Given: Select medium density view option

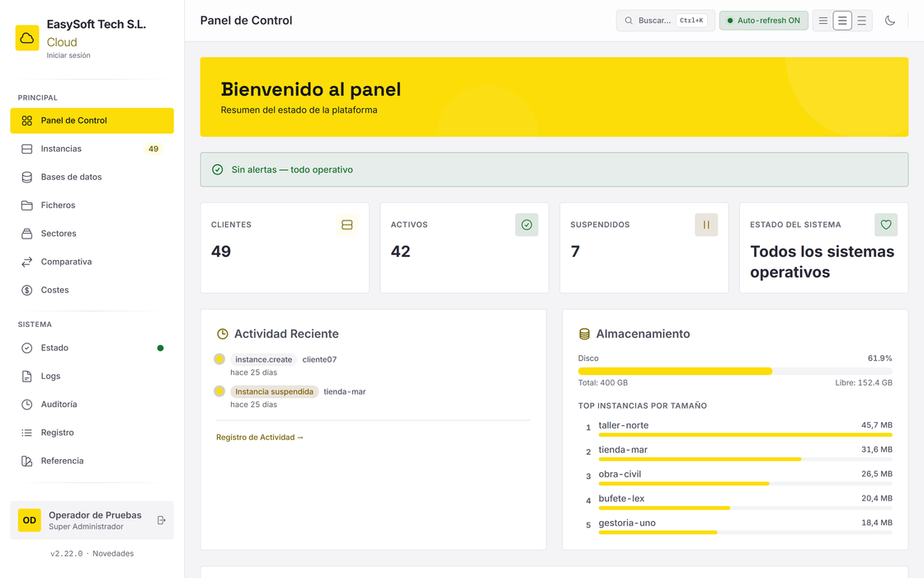Looking at the screenshot, I should coord(842,21).
